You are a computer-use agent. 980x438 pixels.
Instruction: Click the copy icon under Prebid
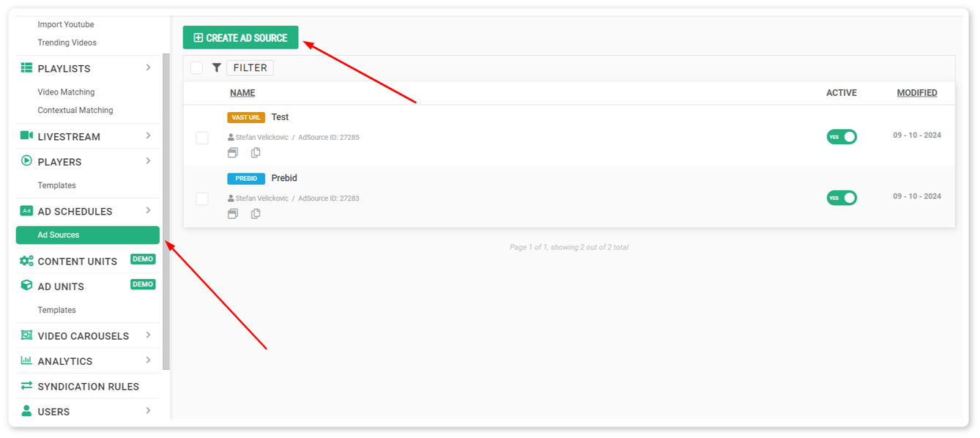point(256,214)
